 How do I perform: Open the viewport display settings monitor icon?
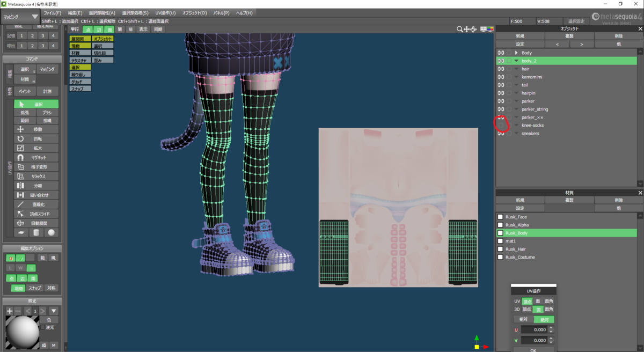point(484,30)
